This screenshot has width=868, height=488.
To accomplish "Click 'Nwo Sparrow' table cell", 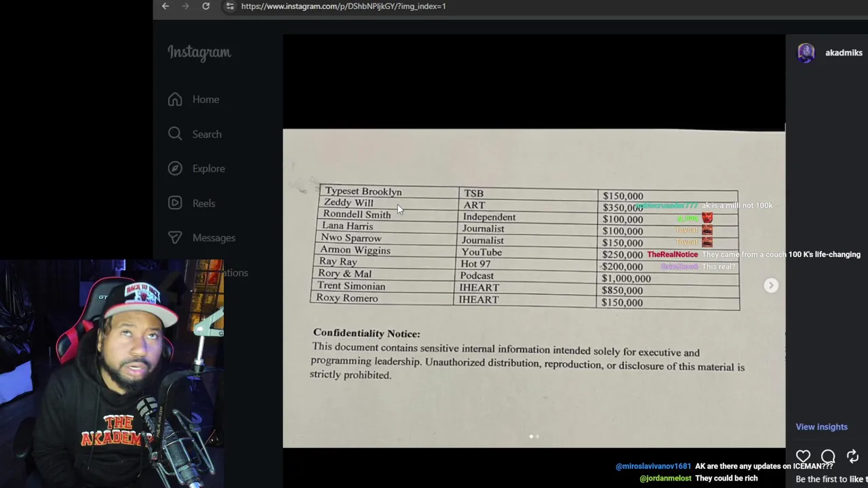I will tap(351, 238).
